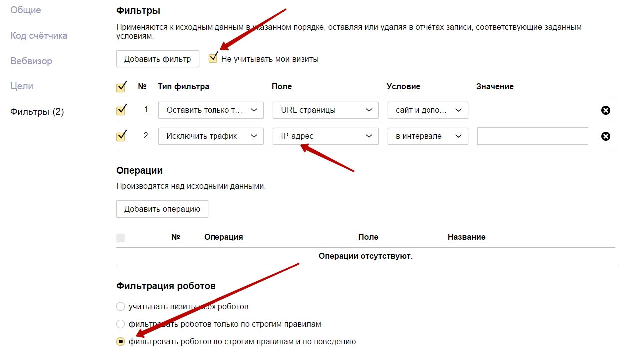Screen dimensions: 644x357
Task: Open the 'сайт и допо...' condition dropdown
Action: coord(428,110)
